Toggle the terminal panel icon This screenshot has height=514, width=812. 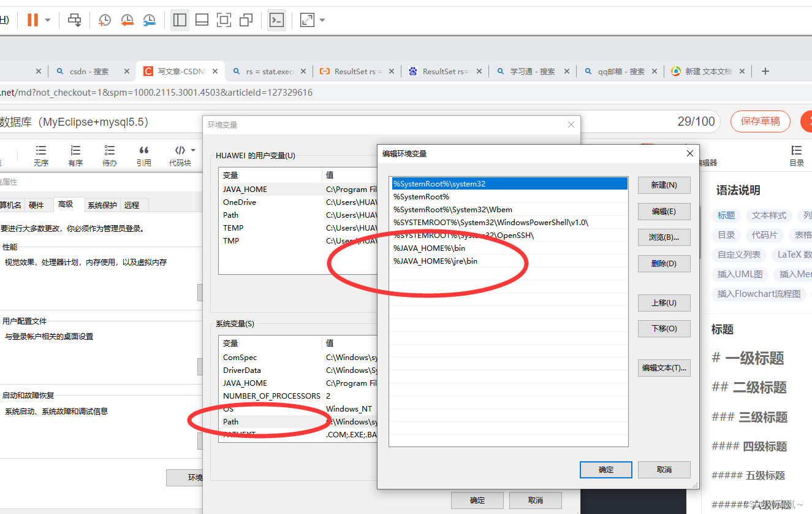point(276,20)
